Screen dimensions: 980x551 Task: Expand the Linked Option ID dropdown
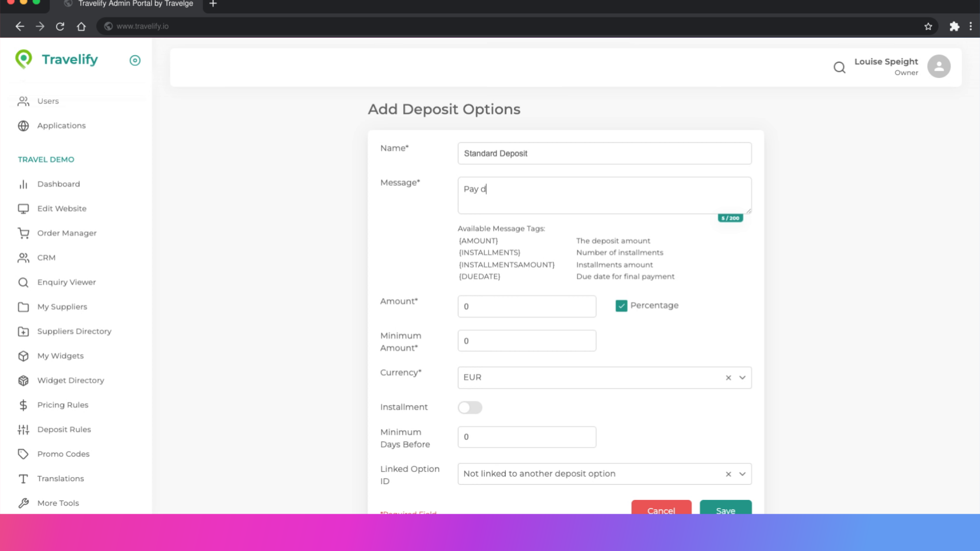(x=742, y=473)
